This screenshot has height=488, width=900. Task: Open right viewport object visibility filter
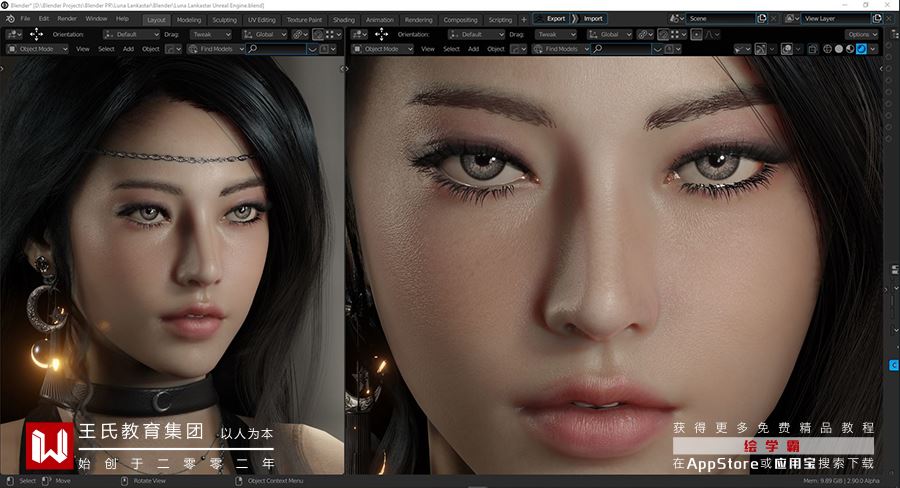[x=743, y=49]
